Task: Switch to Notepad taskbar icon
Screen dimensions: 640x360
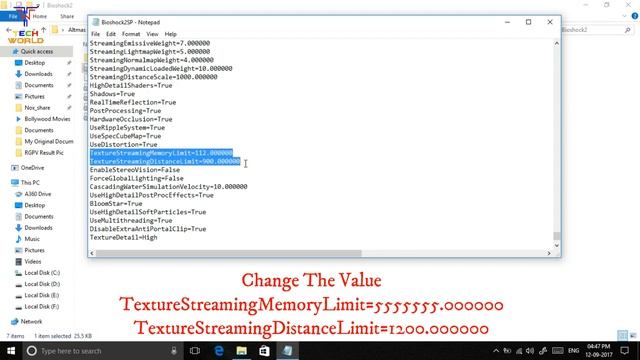Action: coord(287,351)
